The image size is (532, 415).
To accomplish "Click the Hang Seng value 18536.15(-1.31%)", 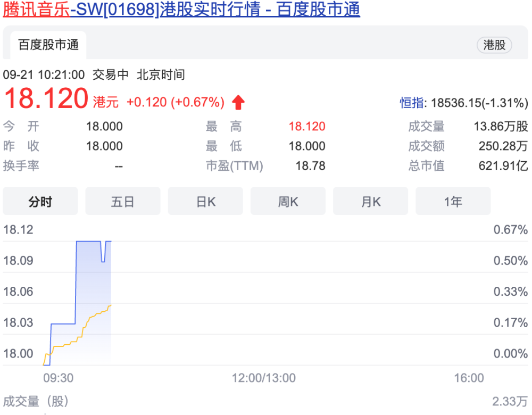I will (479, 103).
